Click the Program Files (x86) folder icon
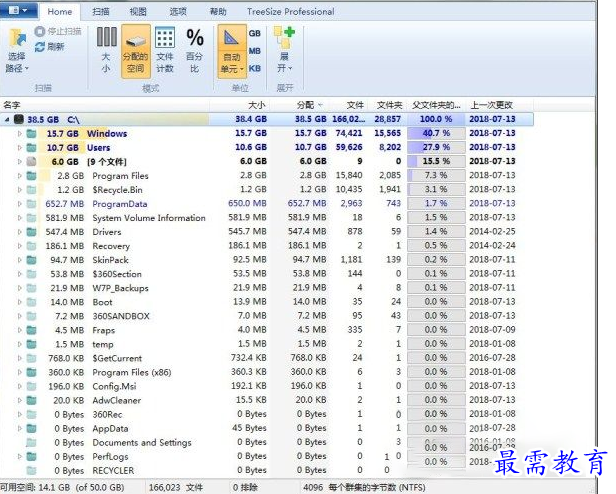Viewport: 616px width, 494px height. [31, 372]
